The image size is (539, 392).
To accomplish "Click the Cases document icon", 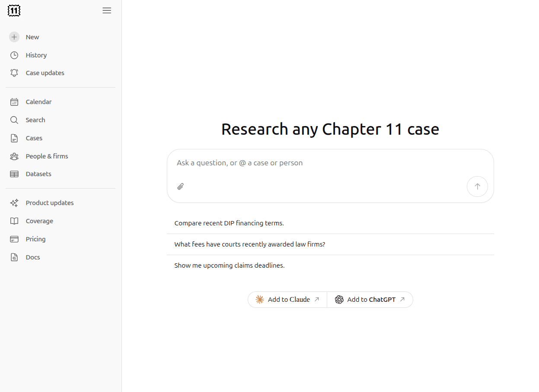I will point(14,138).
